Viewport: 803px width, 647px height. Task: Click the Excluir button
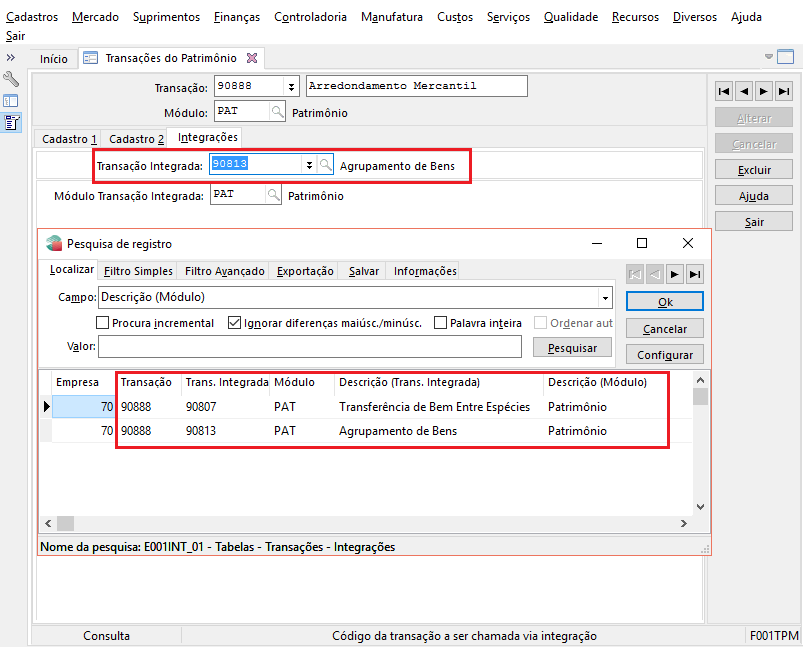754,170
